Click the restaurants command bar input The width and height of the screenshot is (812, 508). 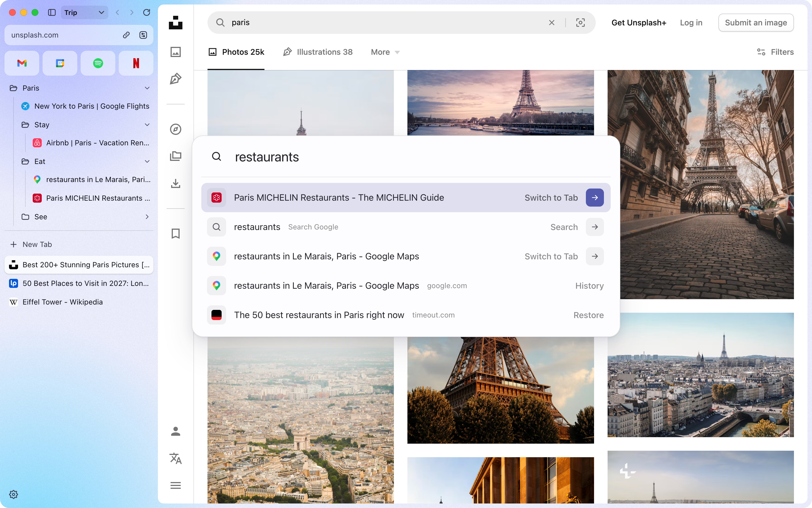click(x=406, y=157)
